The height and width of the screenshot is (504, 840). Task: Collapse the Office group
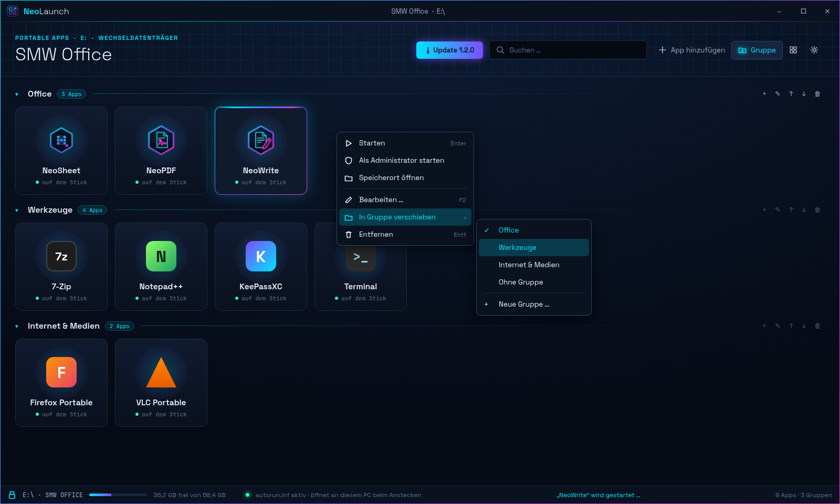[17, 94]
